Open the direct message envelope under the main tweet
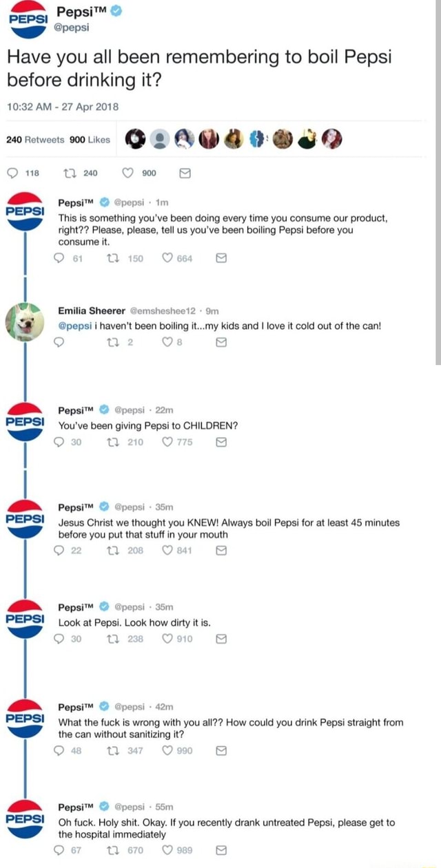 (183, 173)
